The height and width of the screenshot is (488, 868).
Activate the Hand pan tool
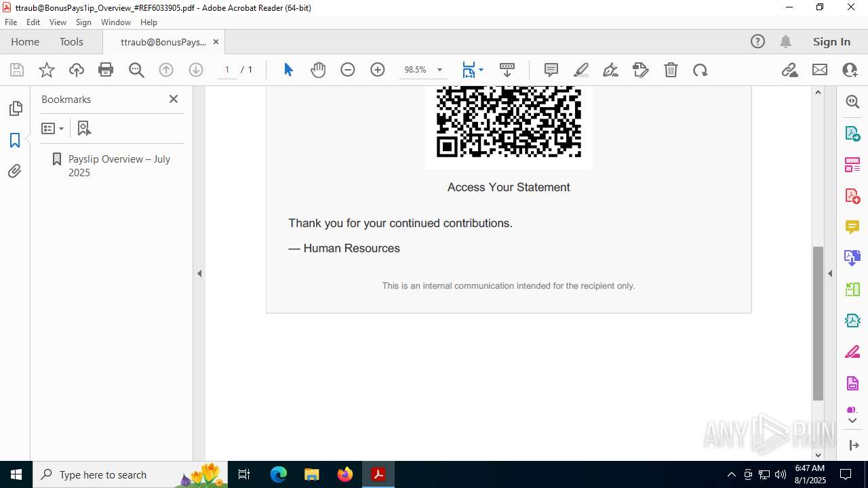click(318, 70)
